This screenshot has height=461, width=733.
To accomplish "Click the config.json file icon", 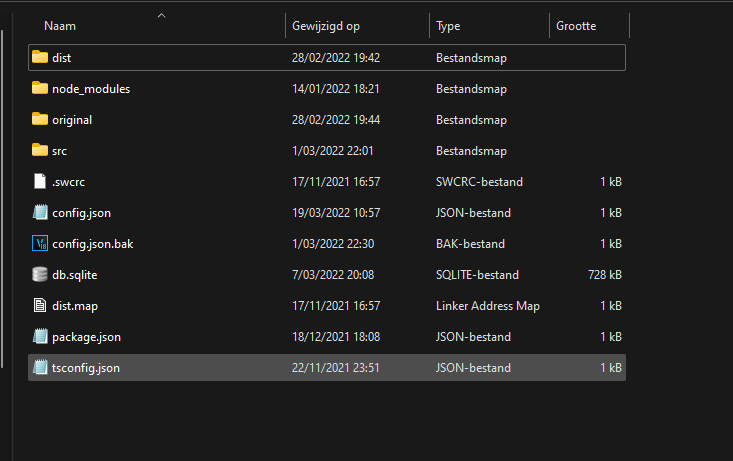I will tap(40, 213).
